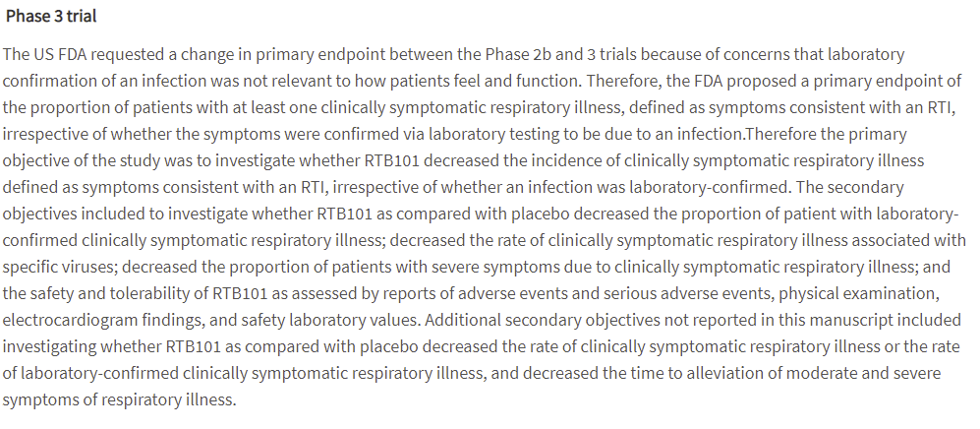
Task: Click the words "specific viruses"
Action: point(59,267)
